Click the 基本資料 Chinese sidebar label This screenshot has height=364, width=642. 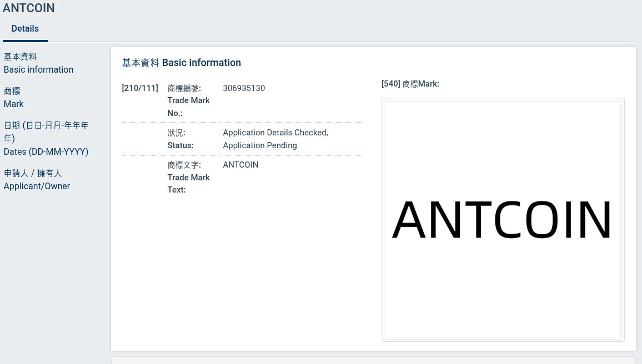point(20,57)
